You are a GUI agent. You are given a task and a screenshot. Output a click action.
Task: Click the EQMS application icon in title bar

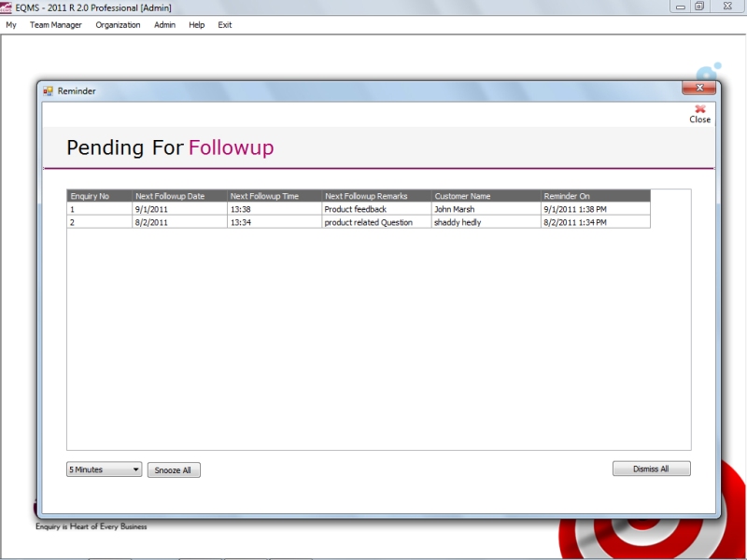[7, 7]
